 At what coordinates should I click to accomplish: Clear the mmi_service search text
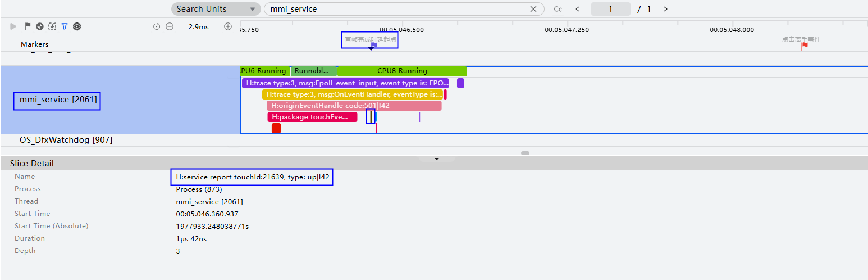pos(533,9)
